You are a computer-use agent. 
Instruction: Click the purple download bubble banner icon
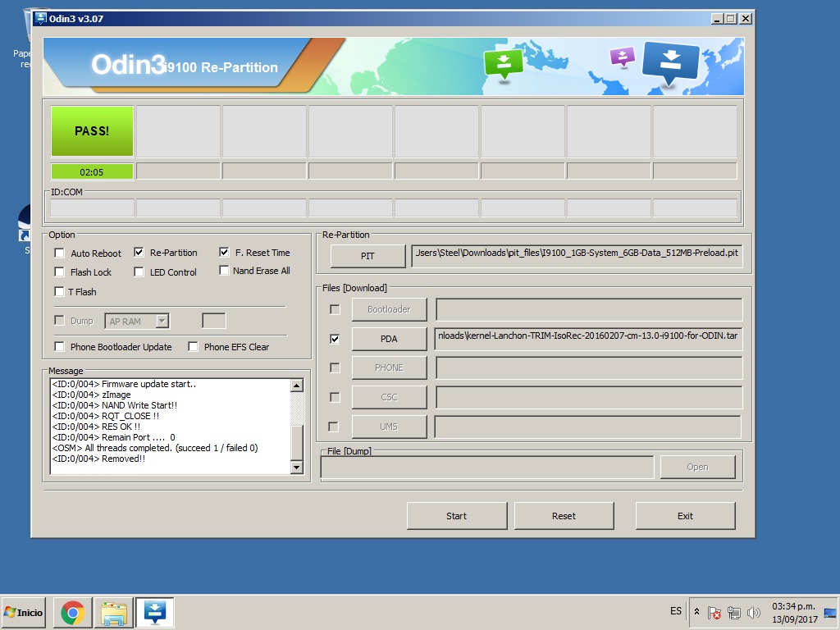click(622, 57)
